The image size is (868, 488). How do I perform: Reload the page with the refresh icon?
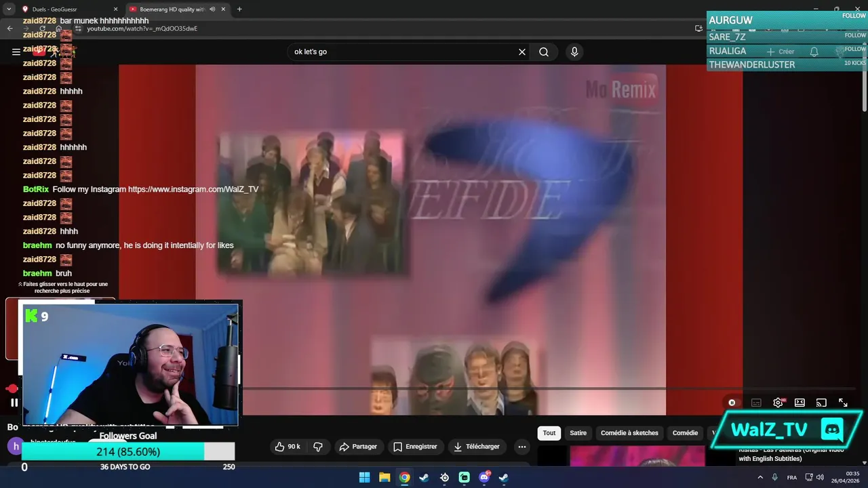pos(42,28)
